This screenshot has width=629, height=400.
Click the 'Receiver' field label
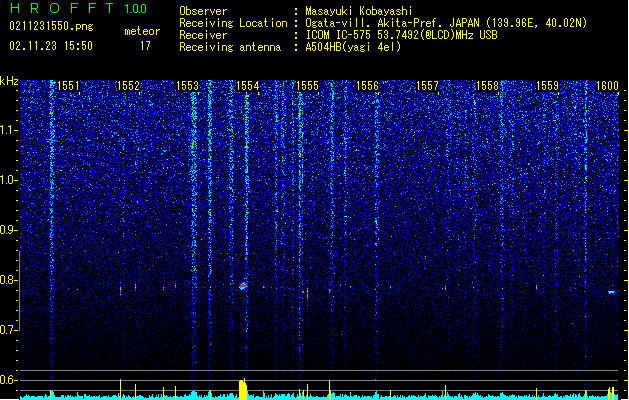click(x=203, y=35)
